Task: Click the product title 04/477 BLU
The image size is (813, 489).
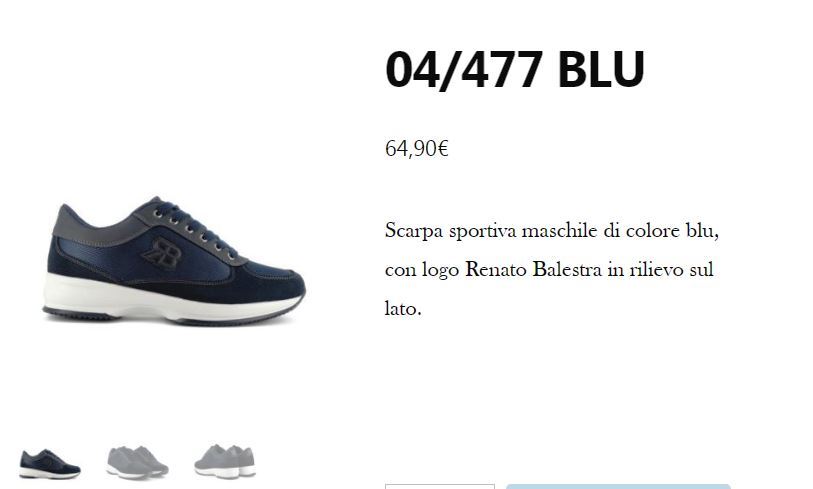Action: tap(515, 69)
